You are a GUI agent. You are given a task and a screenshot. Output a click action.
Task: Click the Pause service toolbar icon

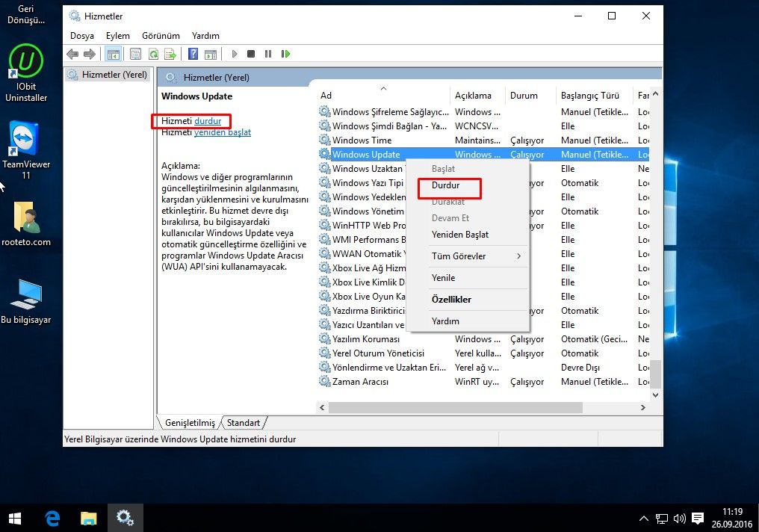(x=268, y=54)
